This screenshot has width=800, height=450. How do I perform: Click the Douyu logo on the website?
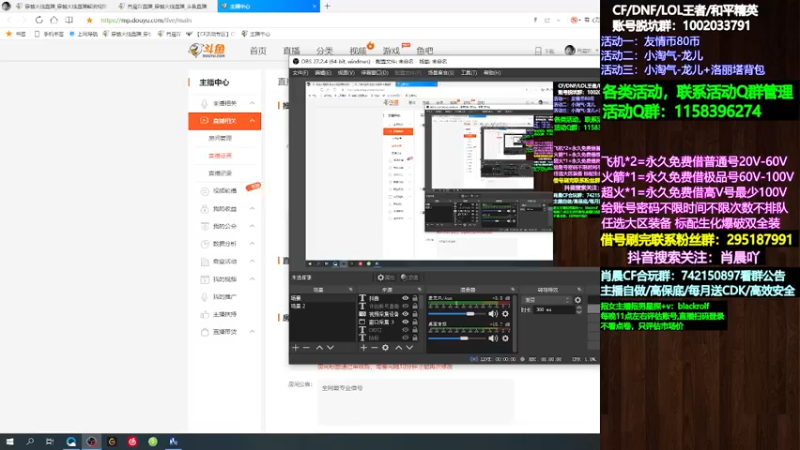pos(207,50)
